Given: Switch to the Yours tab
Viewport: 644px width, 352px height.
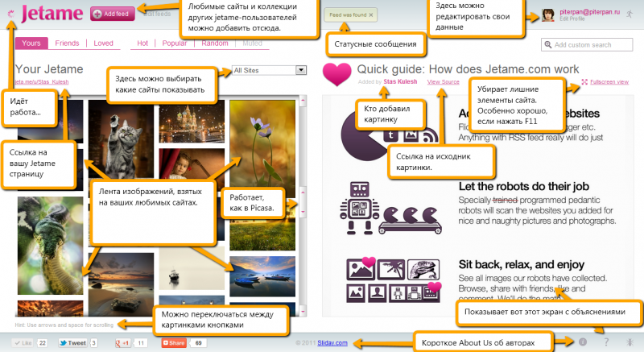Looking at the screenshot, I should 31,43.
